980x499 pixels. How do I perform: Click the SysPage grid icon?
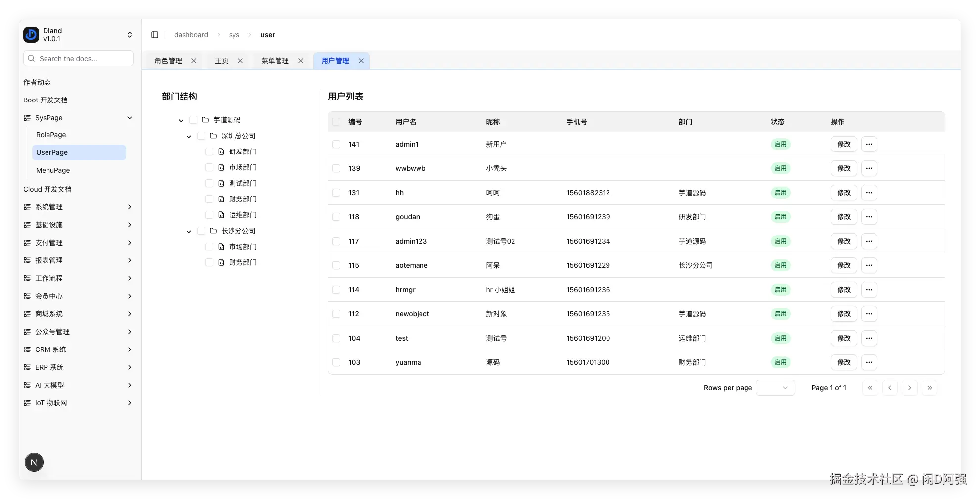coord(27,118)
